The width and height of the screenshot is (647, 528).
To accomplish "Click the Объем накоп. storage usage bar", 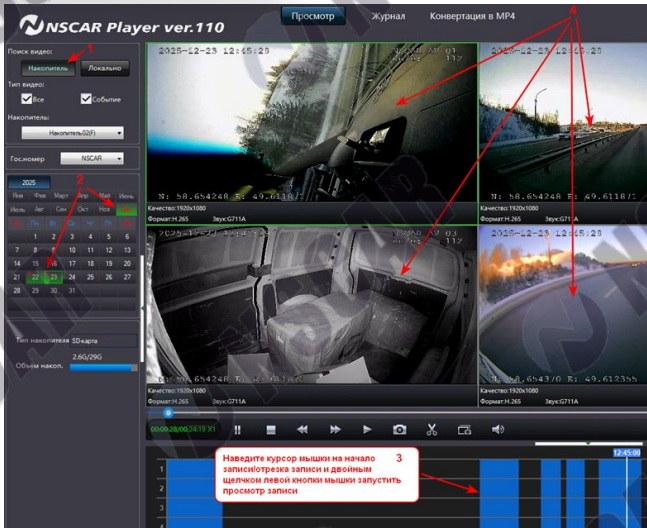I will click(x=104, y=367).
